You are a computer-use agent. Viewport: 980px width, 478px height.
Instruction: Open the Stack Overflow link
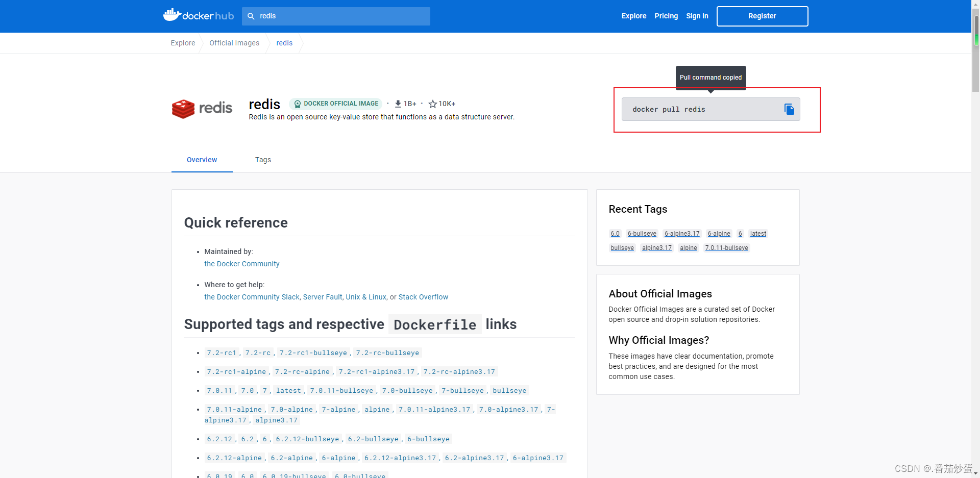[x=423, y=297]
